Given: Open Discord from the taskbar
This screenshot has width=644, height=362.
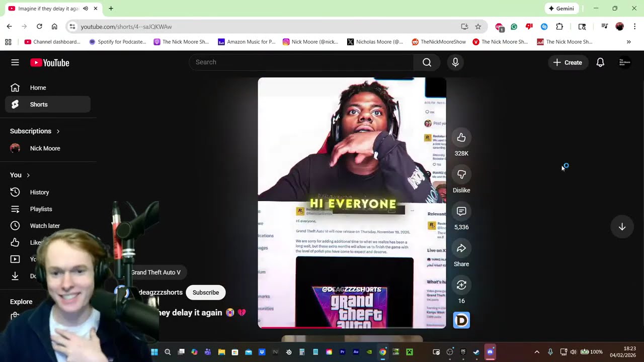Looking at the screenshot, I should click(x=490, y=352).
